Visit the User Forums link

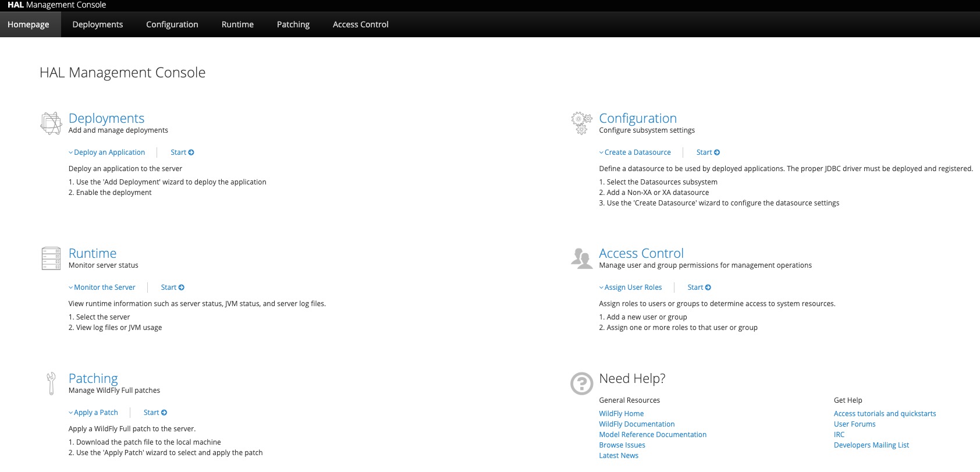click(x=854, y=424)
